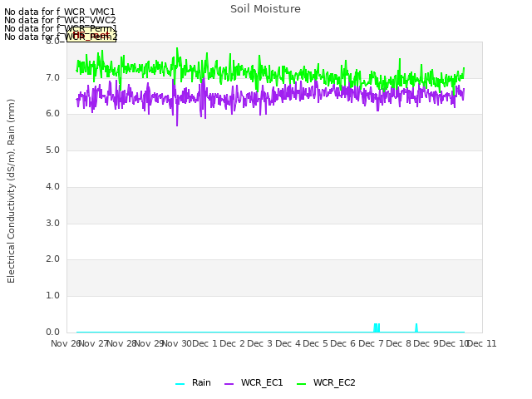Click the 'No data for f_WCR_VMC1' message
Viewport: 532px width, 399px height.
[x=60, y=12]
